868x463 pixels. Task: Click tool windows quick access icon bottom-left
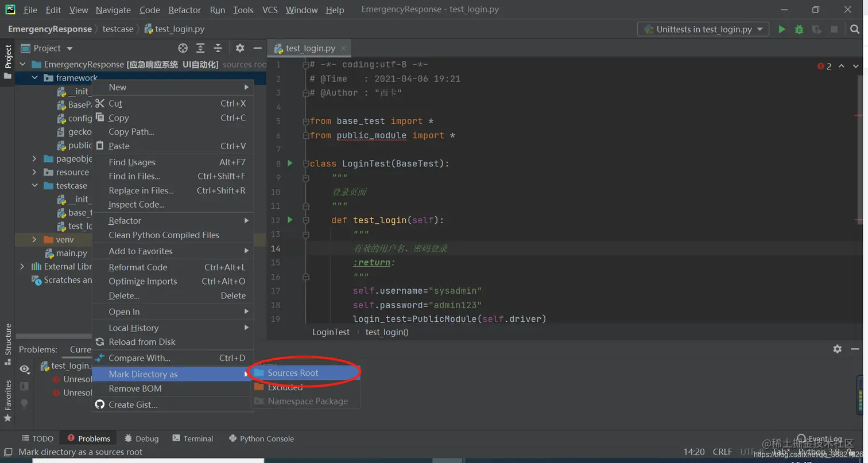pos(7,452)
